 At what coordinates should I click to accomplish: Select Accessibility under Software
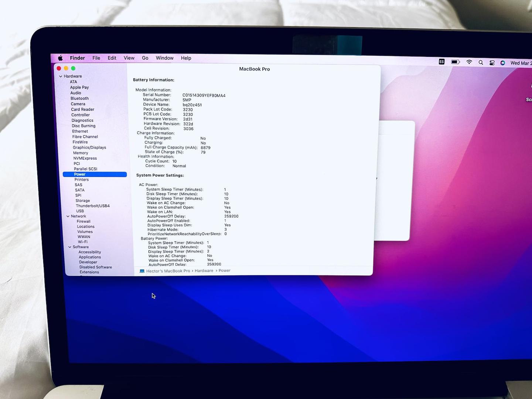[x=90, y=252]
